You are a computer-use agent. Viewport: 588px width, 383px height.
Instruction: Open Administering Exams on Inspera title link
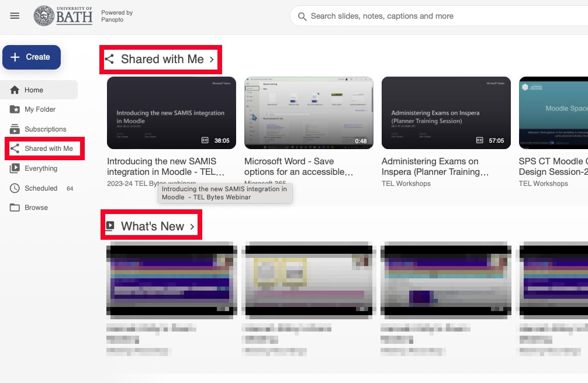click(434, 167)
